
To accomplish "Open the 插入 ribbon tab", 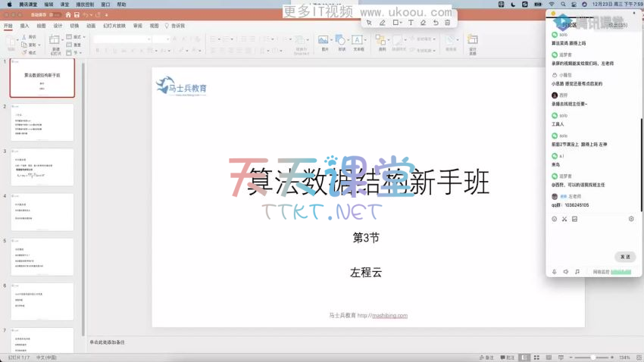I will coord(24,26).
